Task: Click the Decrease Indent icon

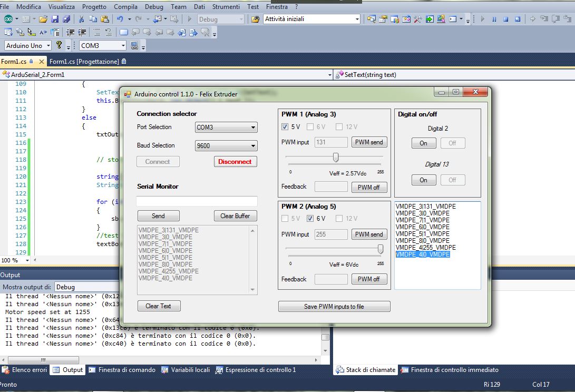Action: coord(71,32)
